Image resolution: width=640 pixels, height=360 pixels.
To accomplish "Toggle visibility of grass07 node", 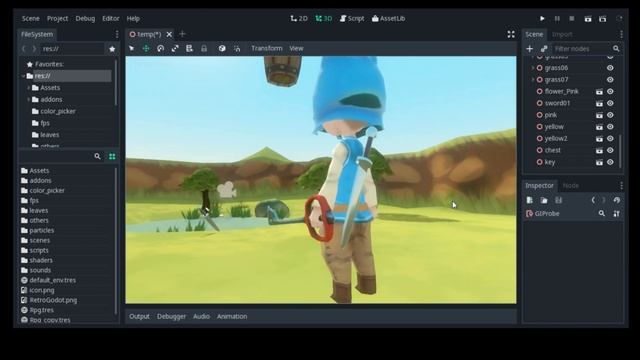I will [x=610, y=80].
